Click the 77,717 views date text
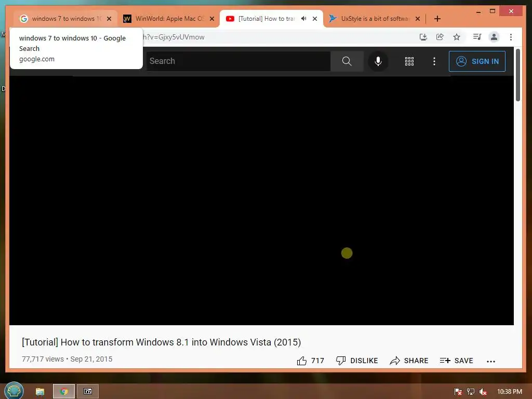The width and height of the screenshot is (532, 399). [x=67, y=359]
